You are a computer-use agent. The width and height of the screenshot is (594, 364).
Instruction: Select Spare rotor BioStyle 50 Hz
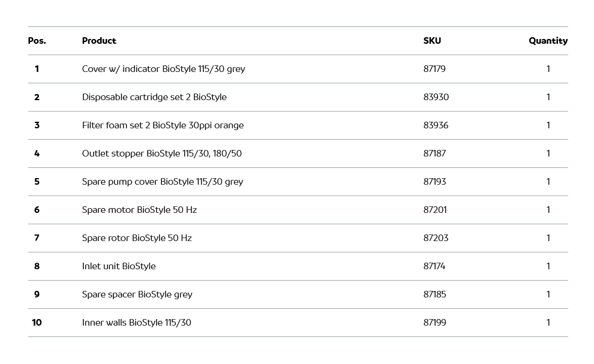click(137, 238)
